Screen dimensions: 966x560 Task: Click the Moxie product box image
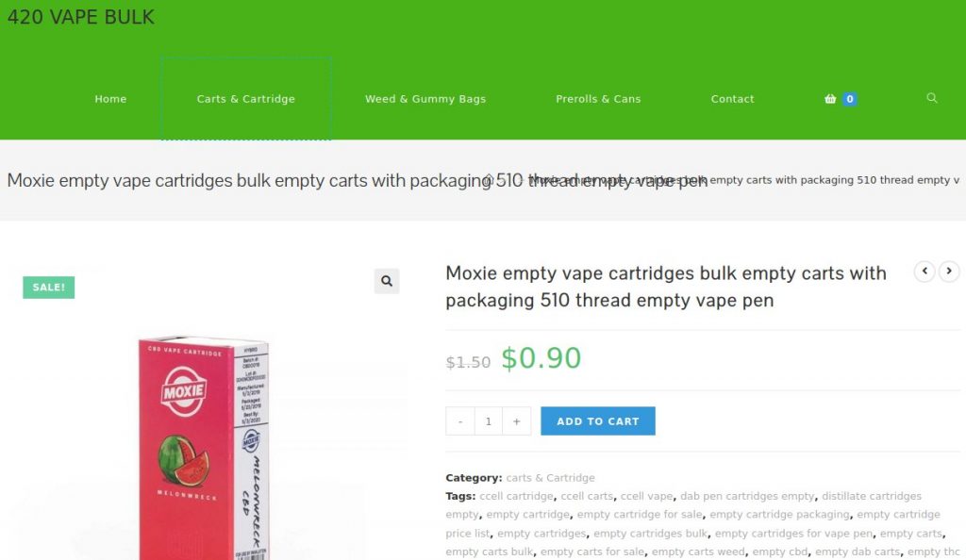click(x=204, y=448)
